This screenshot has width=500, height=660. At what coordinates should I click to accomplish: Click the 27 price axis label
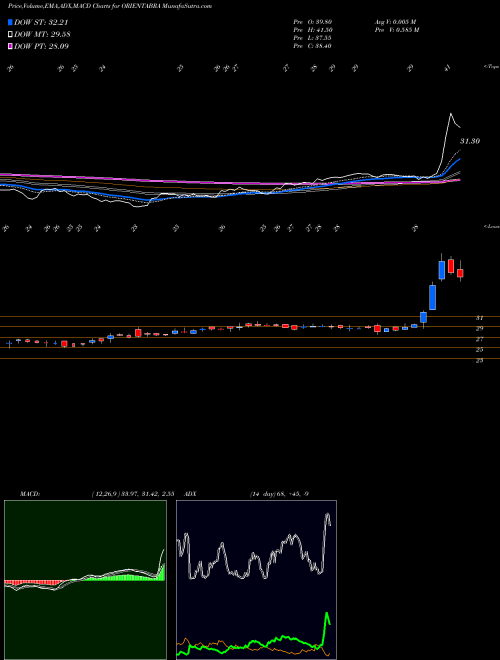tap(479, 339)
